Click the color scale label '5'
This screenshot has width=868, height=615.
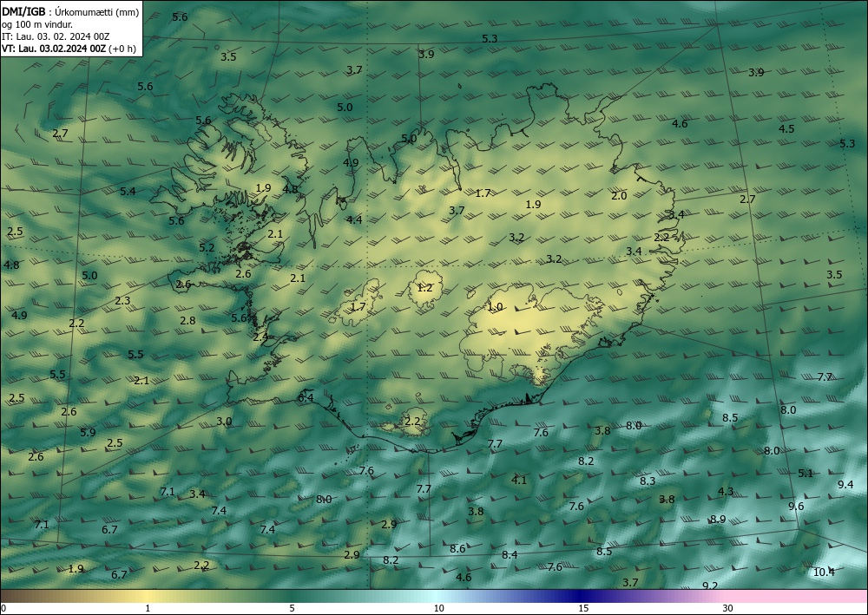(x=292, y=608)
